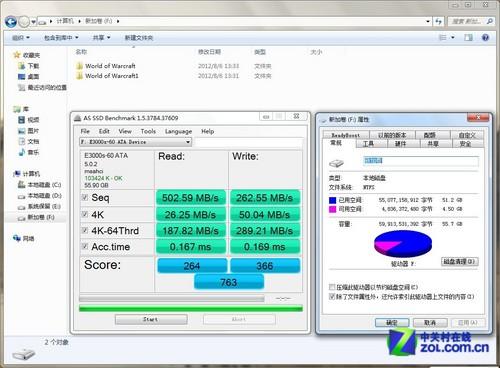Screen dimensions: 500x368
Task: Click the 桌面 icon in sidebar
Action: [x=21, y=77]
